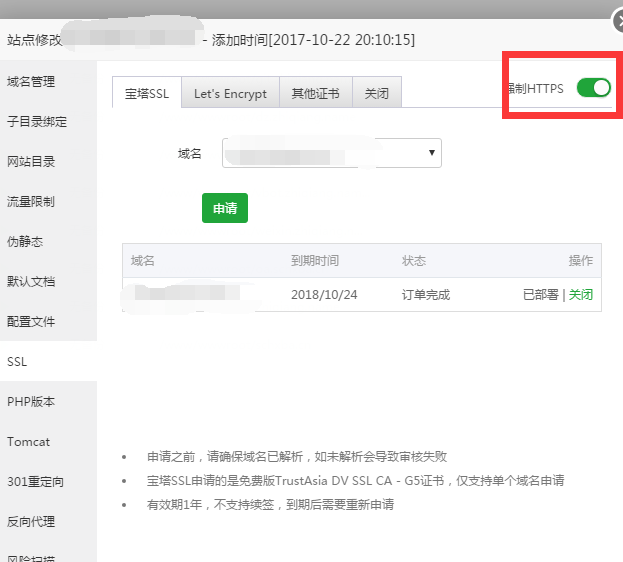
Task: Click the expiry date 2018/10/24
Action: pos(324,295)
